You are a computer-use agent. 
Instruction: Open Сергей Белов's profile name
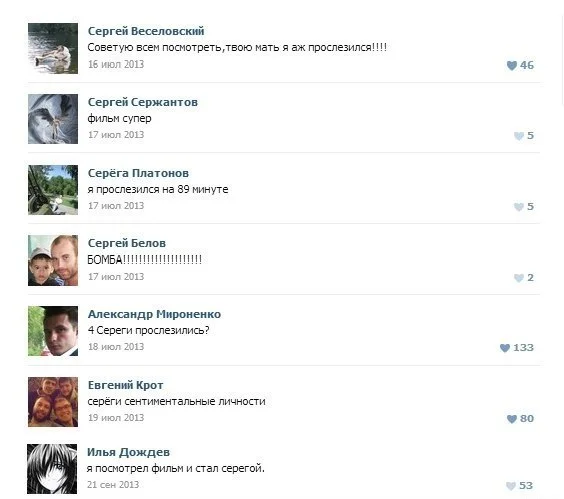pyautogui.click(x=127, y=243)
